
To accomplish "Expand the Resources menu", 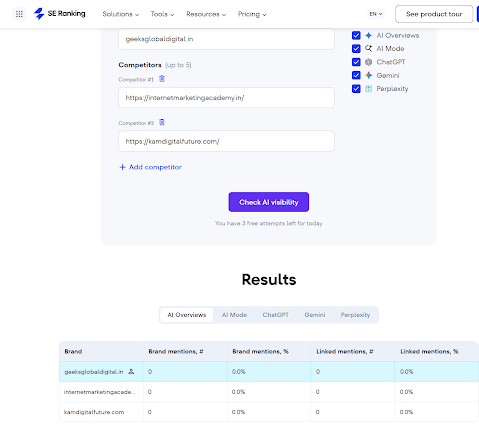I will pyautogui.click(x=206, y=14).
